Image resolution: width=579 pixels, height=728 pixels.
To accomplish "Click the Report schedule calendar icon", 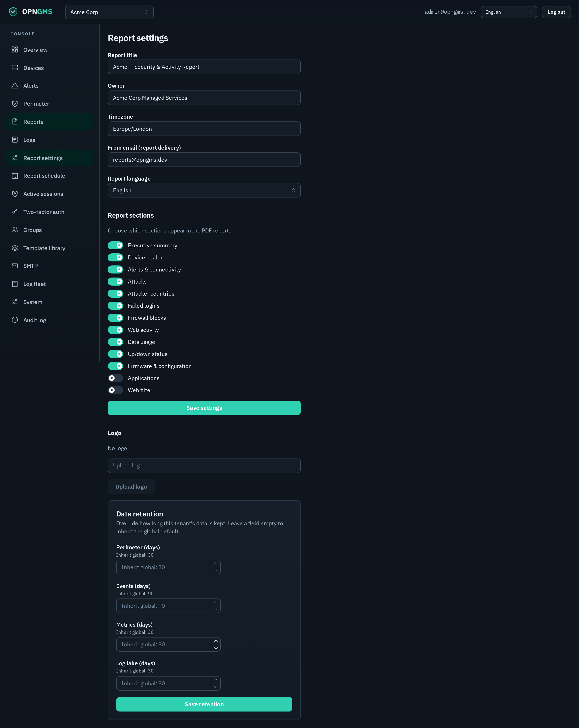I will click(15, 176).
